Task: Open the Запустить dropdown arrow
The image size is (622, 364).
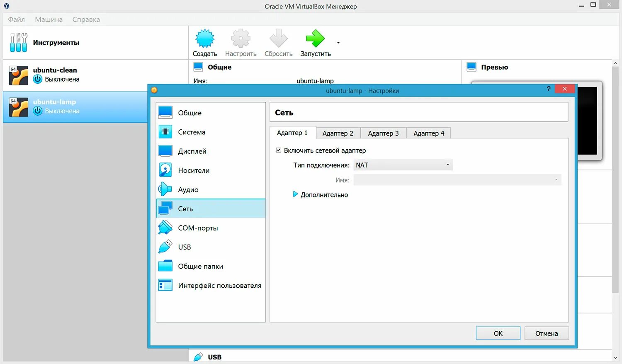Action: (338, 43)
